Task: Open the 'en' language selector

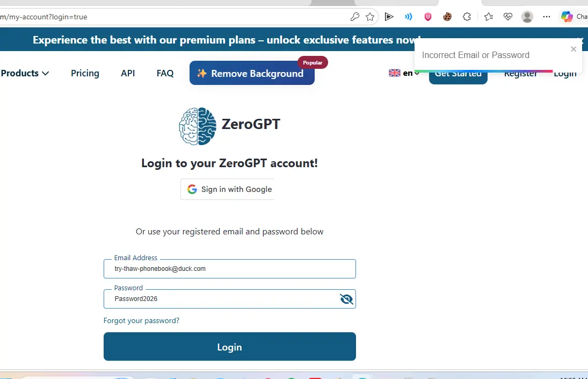Action: point(404,73)
